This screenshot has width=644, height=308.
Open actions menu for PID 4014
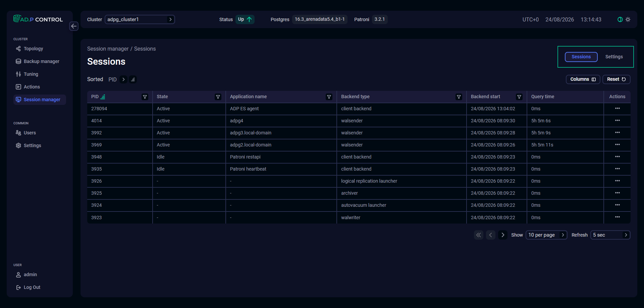coord(617,121)
